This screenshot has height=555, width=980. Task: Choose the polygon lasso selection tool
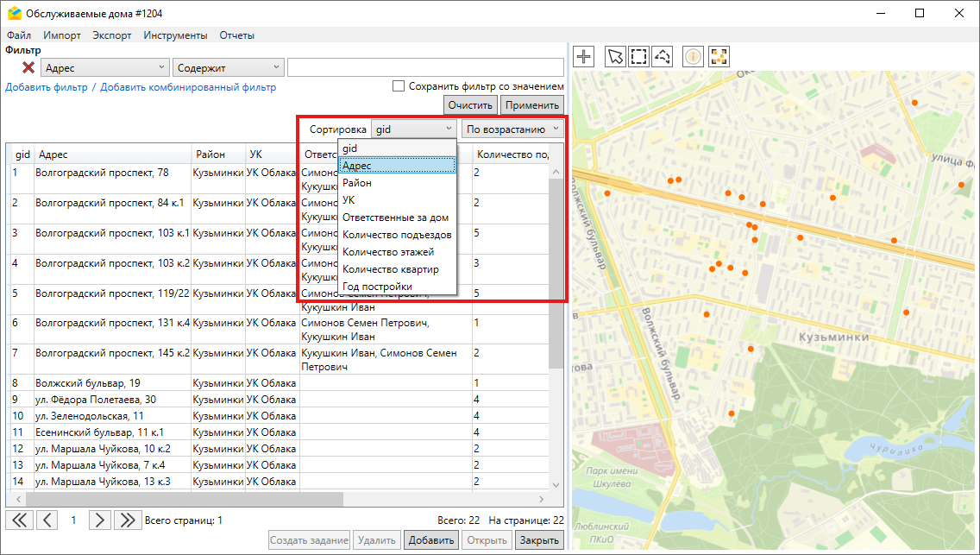(663, 57)
